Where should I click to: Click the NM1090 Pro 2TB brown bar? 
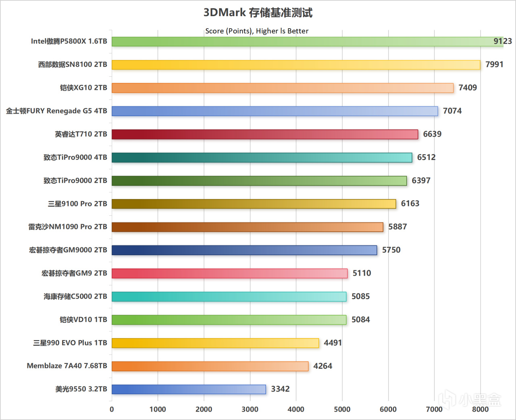[x=248, y=227]
